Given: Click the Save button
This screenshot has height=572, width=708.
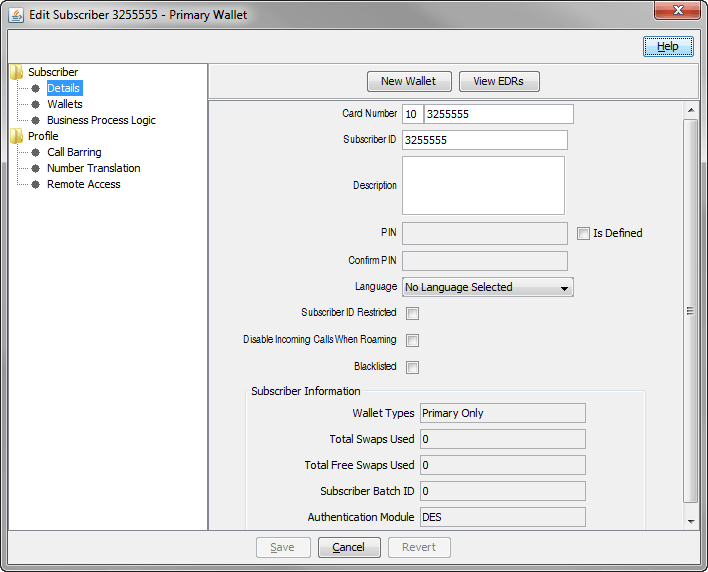Looking at the screenshot, I should click(283, 547).
